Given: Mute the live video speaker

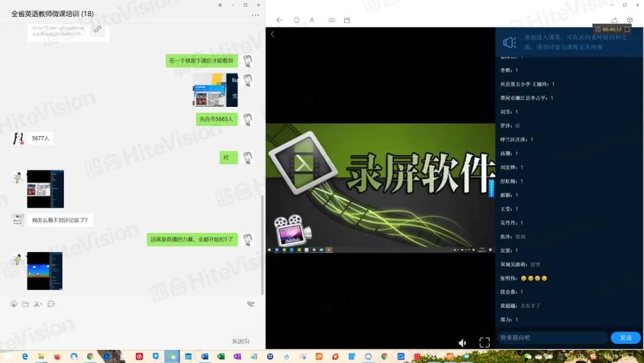Looking at the screenshot, I should pyautogui.click(x=462, y=343).
